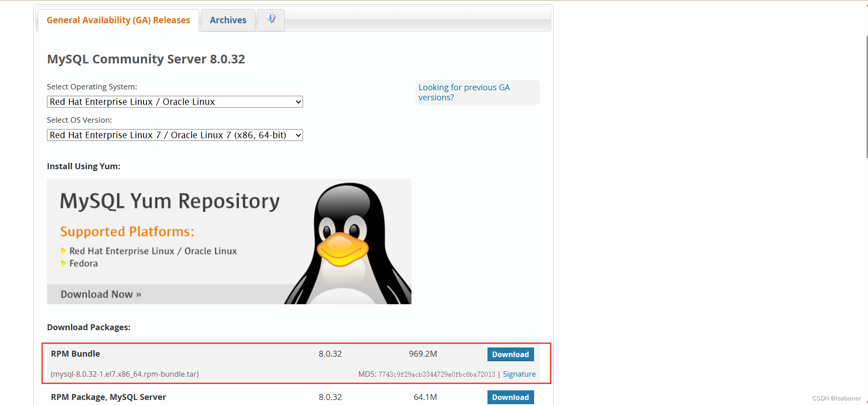Open the General Availability (GA) Releases tab
This screenshot has height=405, width=868.
tap(118, 21)
